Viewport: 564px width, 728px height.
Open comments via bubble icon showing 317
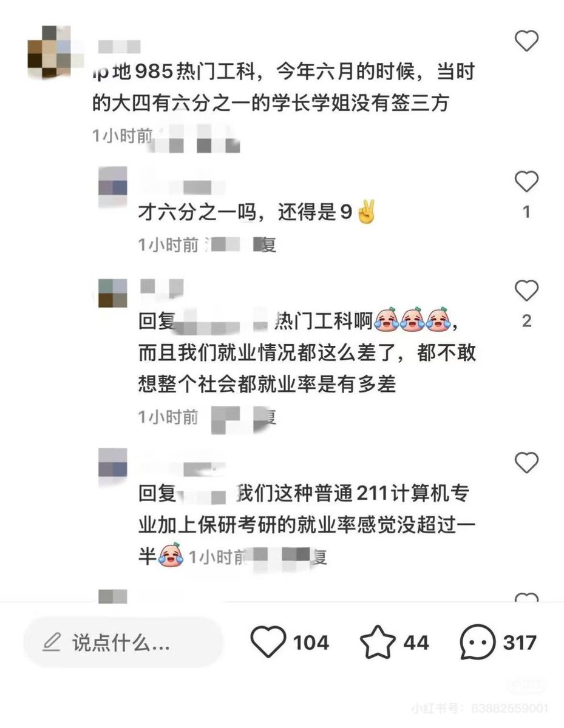click(478, 642)
